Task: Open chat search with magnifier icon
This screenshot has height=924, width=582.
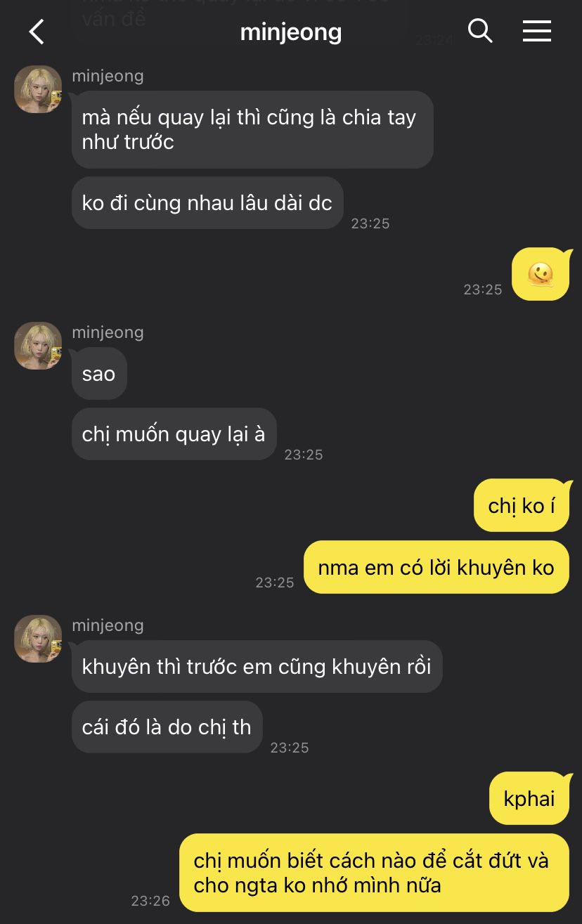Action: click(480, 31)
